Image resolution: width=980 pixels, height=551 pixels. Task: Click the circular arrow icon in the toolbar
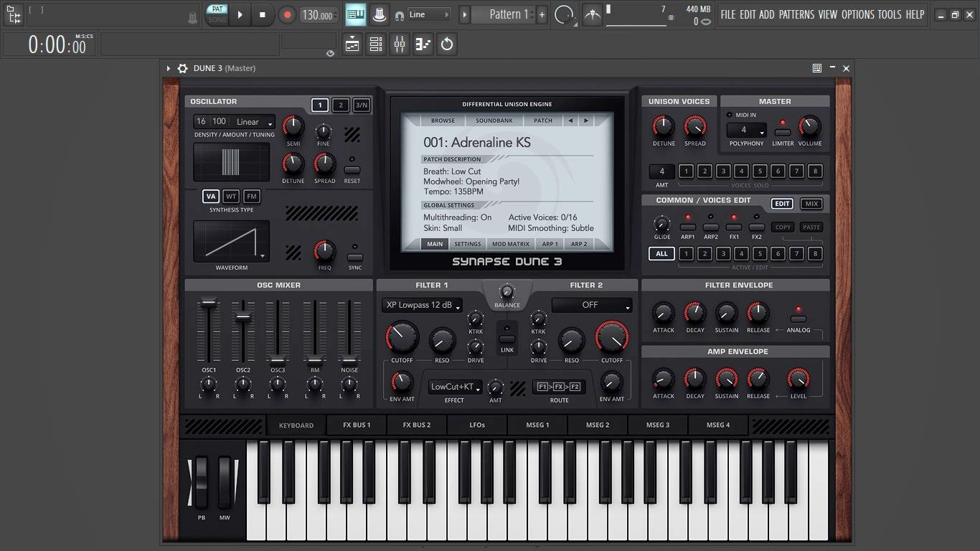pos(447,44)
